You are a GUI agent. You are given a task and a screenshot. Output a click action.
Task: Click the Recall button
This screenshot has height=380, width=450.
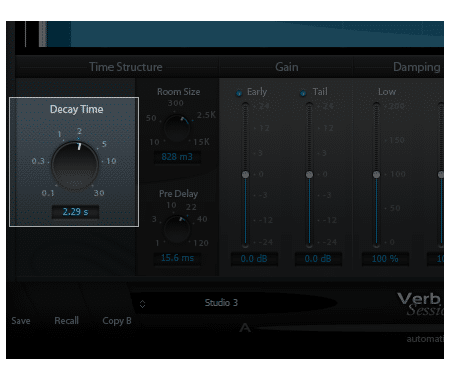click(66, 321)
